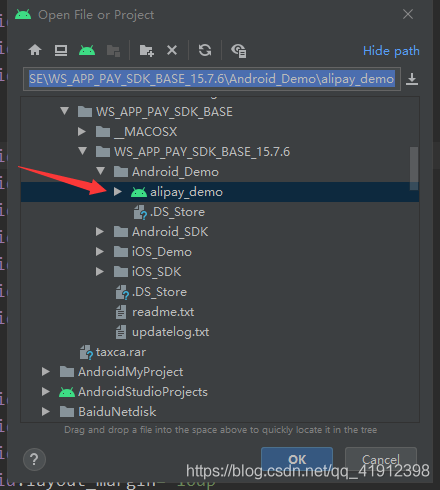Collapse the WS_APP_PAY_SDK_BASE_15.7.6 folder

pyautogui.click(x=82, y=151)
